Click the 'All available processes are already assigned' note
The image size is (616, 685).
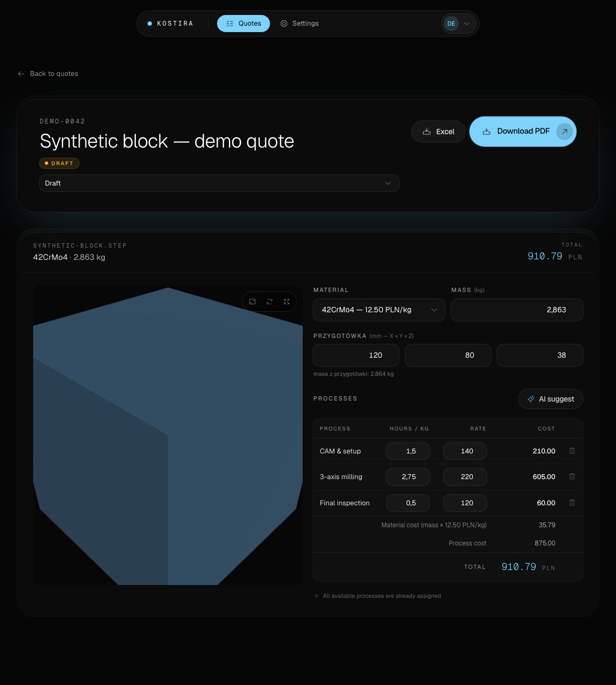pos(382,596)
